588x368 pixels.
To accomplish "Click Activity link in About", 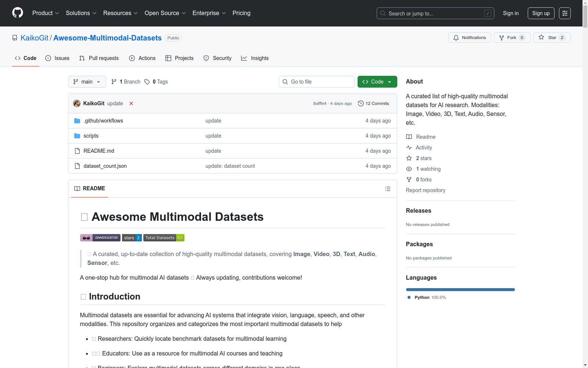I will 419,148.
